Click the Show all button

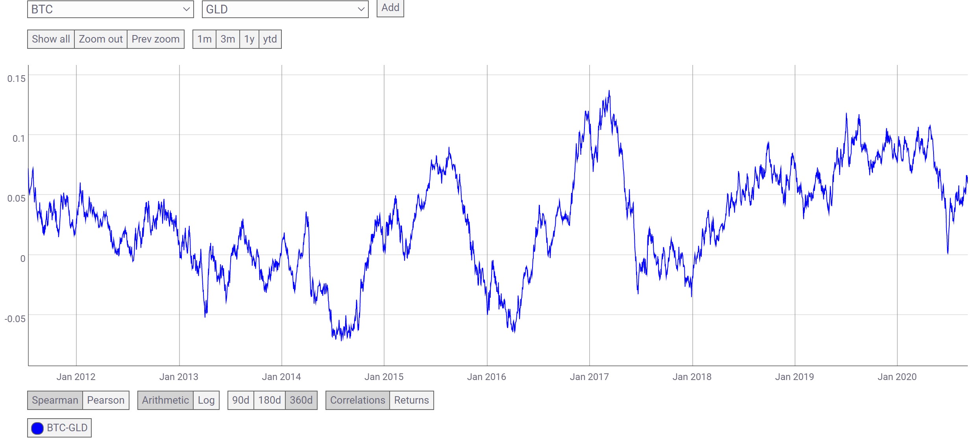(51, 39)
